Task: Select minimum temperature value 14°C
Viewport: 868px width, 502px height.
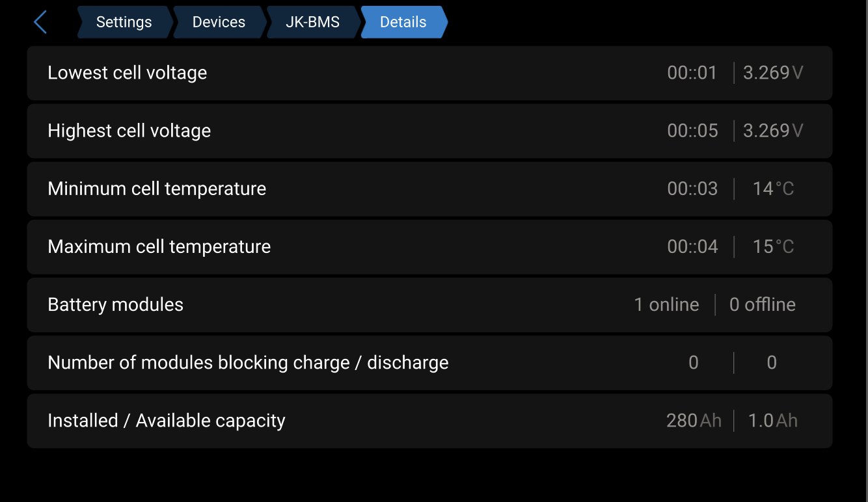Action: (x=773, y=189)
